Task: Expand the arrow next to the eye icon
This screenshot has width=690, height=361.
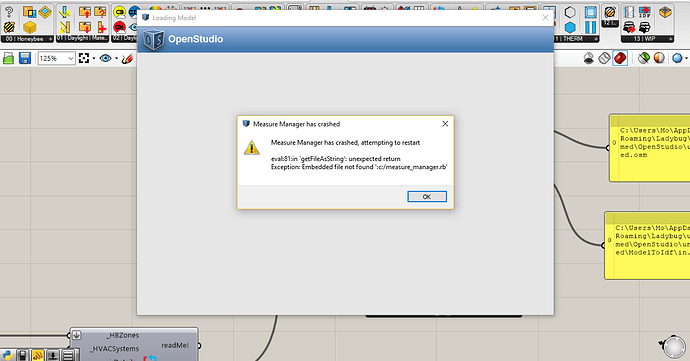Action: pyautogui.click(x=117, y=59)
